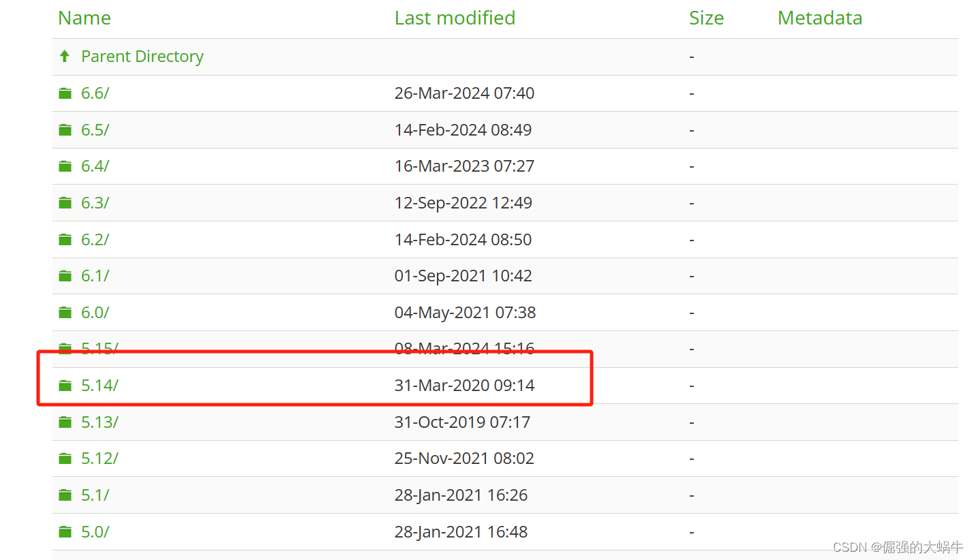Open the 6.3/ folder link
This screenshot has height=560, width=974.
[x=95, y=203]
